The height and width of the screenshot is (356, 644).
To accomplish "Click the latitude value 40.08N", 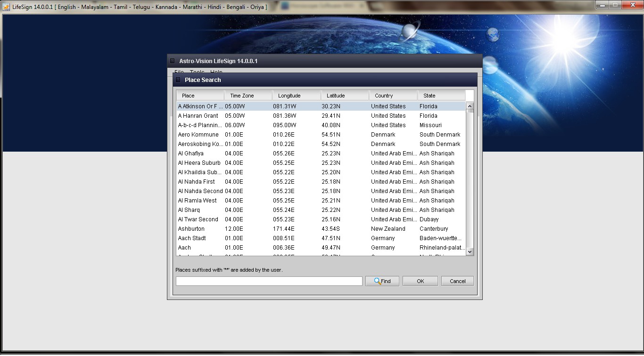I will click(331, 125).
